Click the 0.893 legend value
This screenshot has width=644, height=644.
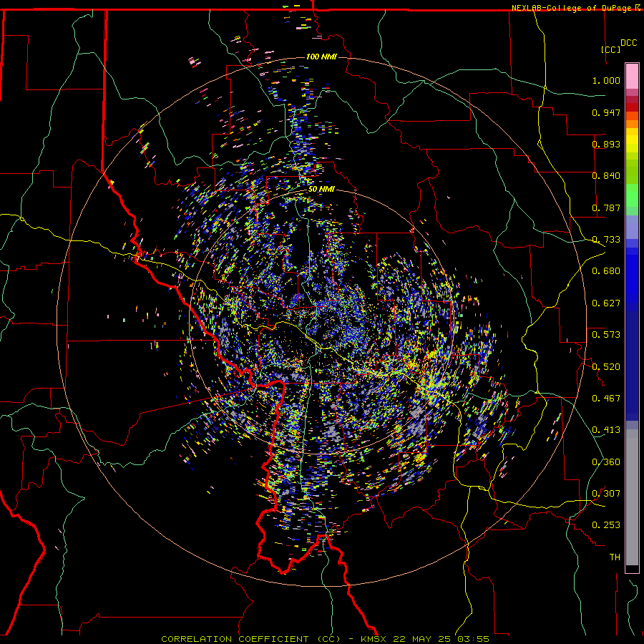[x=606, y=144]
